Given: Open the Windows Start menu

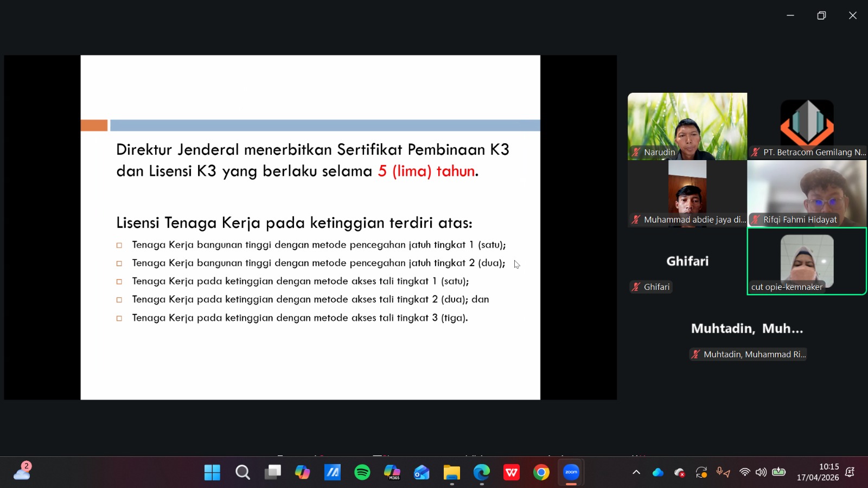Looking at the screenshot, I should click(x=212, y=472).
